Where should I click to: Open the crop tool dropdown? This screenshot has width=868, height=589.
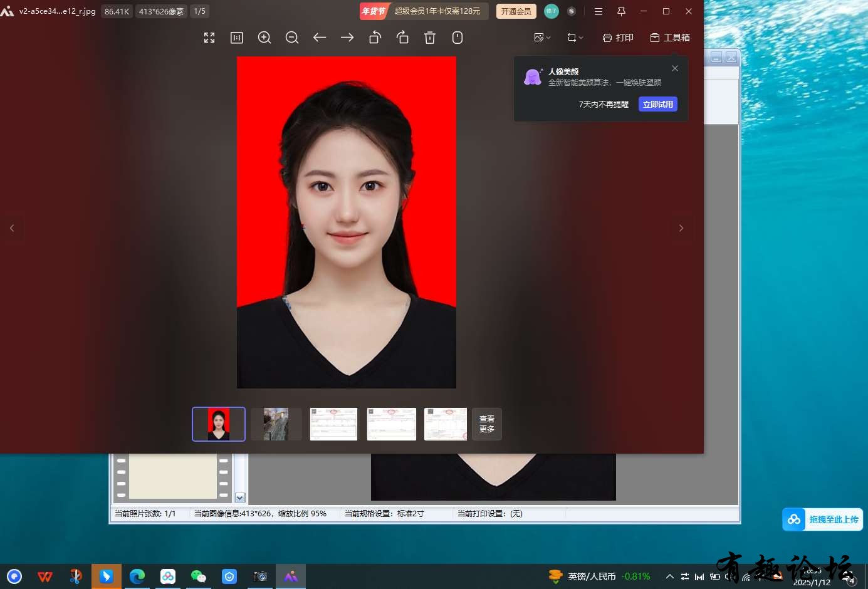(575, 38)
